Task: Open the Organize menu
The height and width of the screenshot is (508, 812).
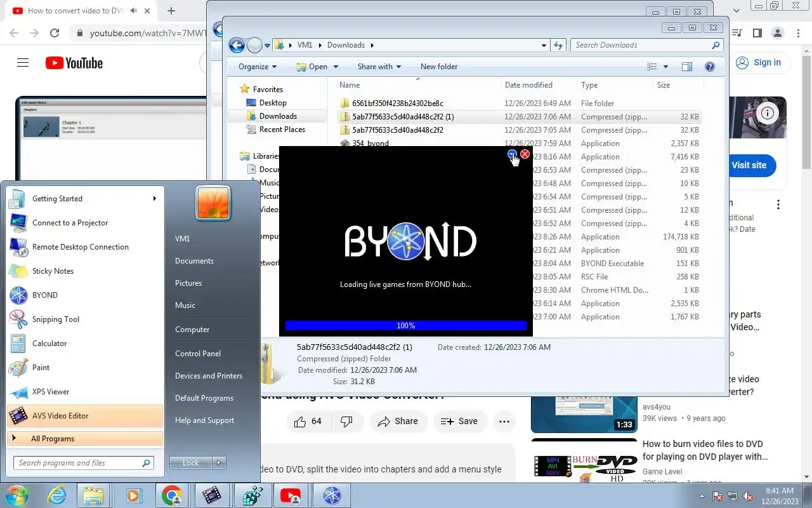Action: pyautogui.click(x=258, y=67)
